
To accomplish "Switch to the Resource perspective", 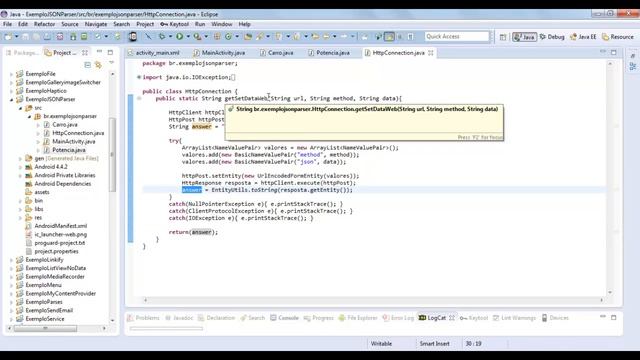I will [x=618, y=37].
